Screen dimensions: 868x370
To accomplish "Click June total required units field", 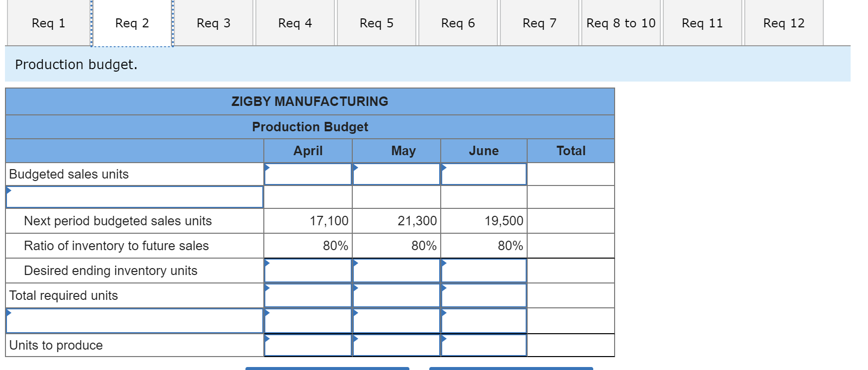I will (484, 295).
